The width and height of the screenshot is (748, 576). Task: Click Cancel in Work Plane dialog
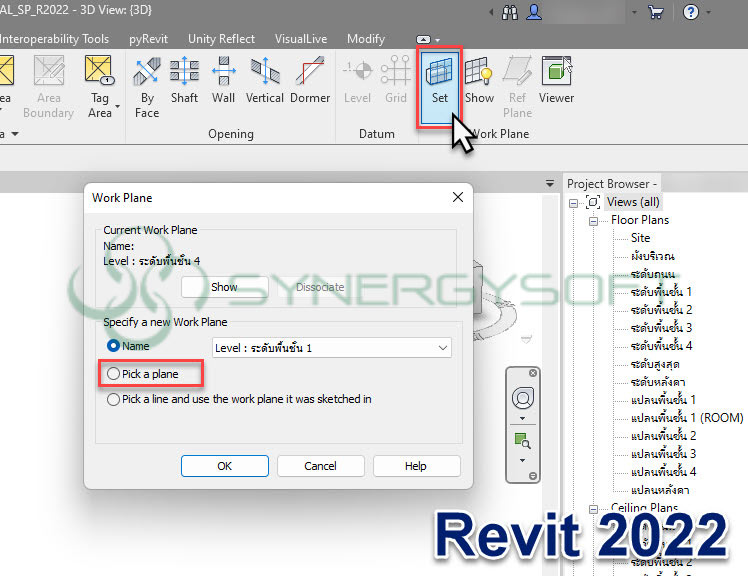(x=321, y=466)
